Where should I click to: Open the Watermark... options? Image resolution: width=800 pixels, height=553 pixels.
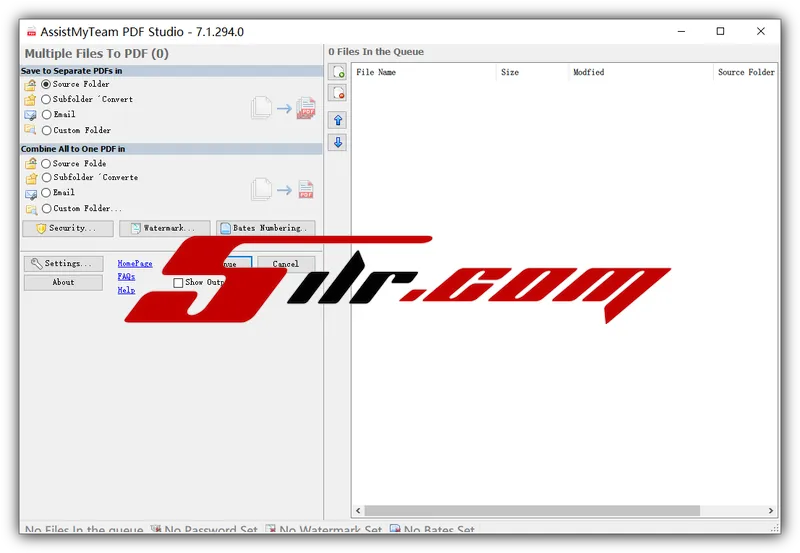[164, 228]
